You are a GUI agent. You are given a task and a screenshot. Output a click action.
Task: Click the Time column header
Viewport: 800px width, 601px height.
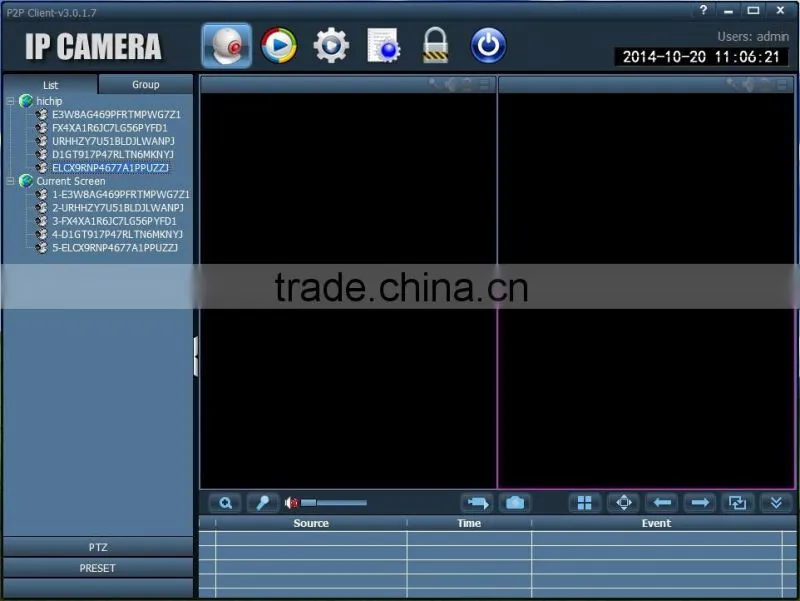469,523
